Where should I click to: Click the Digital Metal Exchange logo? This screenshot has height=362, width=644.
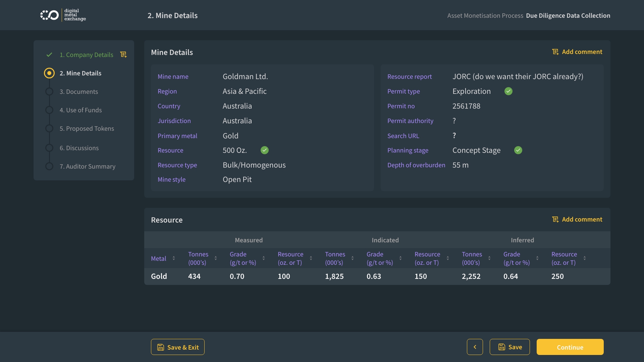pos(63,15)
